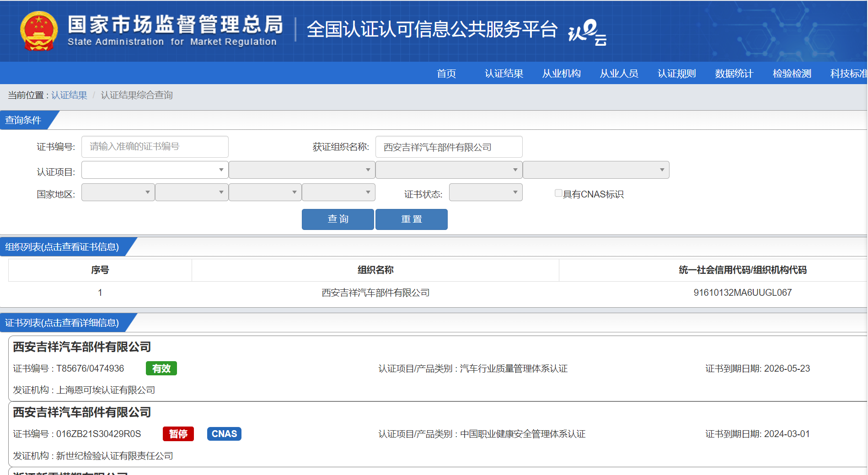Click the 证书列表 section header
Viewport: 868px width, 475px height.
[x=62, y=323]
